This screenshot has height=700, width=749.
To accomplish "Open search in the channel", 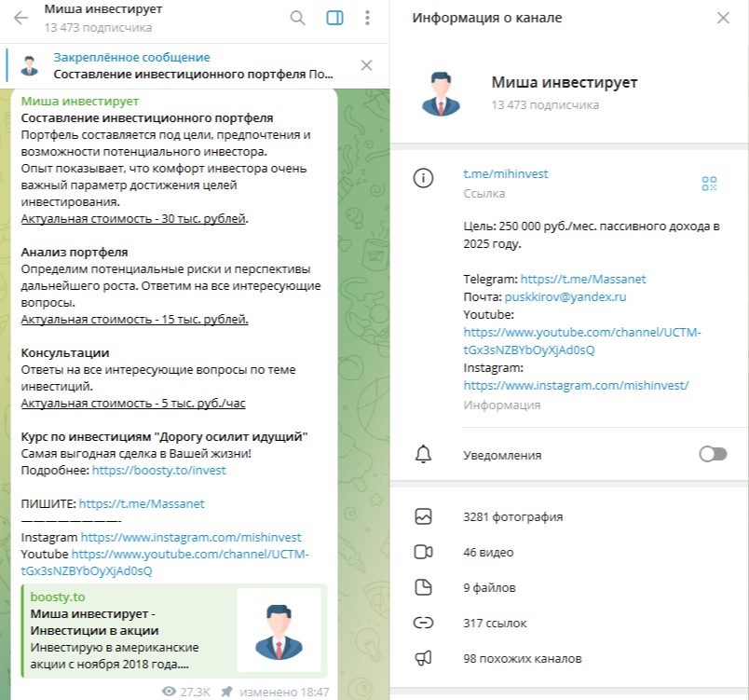I will coord(297,18).
